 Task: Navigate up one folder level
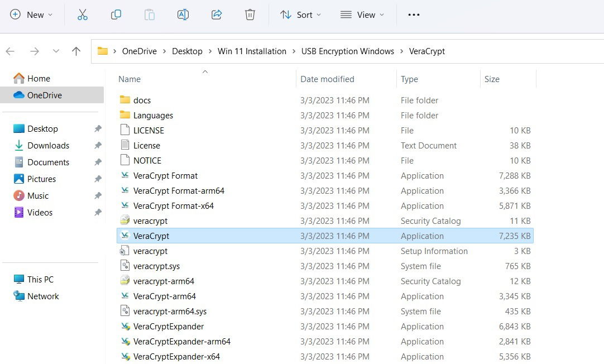tap(76, 51)
